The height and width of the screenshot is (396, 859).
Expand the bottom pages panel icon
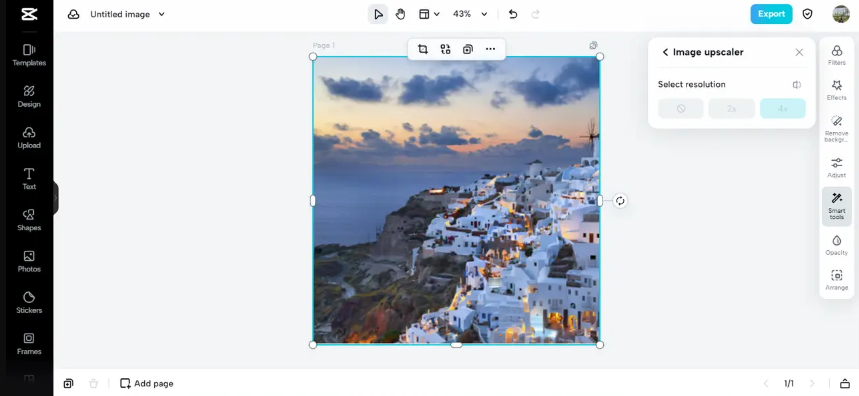845,383
